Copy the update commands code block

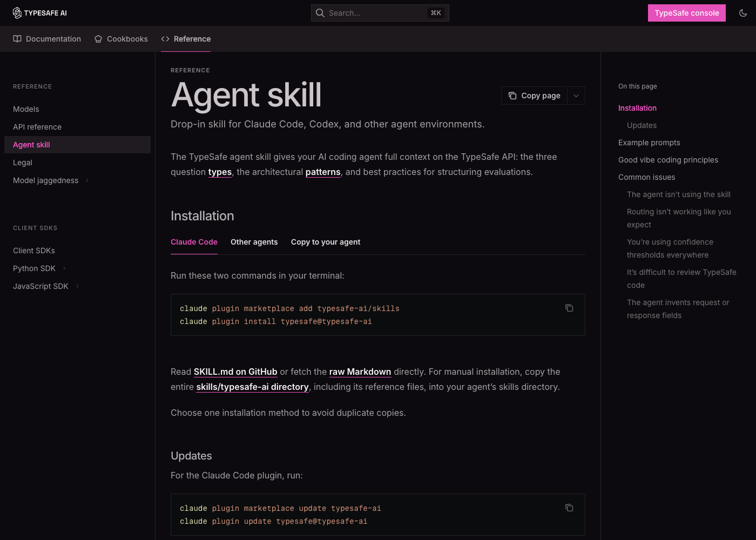coord(569,508)
